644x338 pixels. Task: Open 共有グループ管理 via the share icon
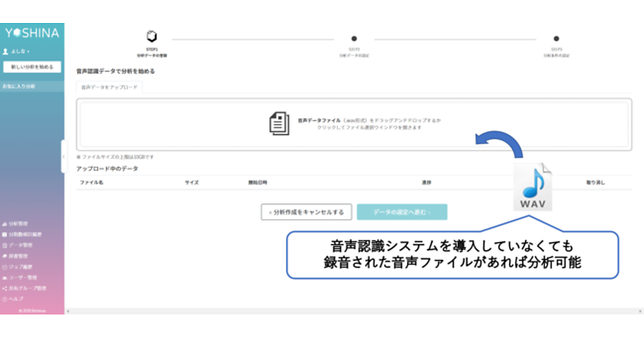pos(5,288)
